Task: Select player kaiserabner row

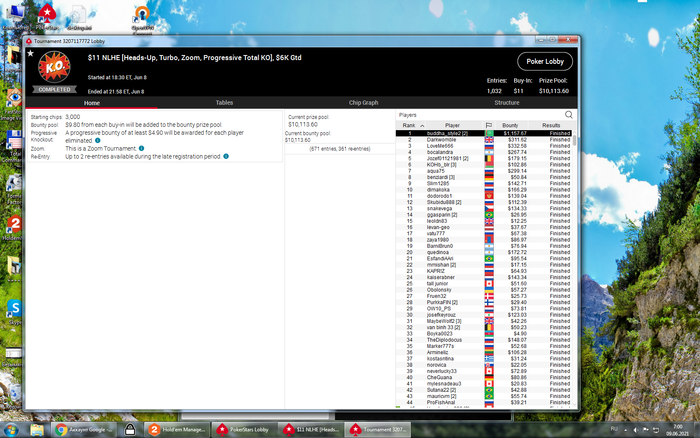Action: pos(483,277)
